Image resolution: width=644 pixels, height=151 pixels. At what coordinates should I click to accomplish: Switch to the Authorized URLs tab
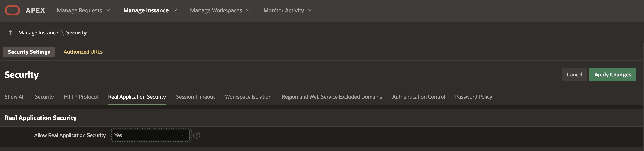coord(83,52)
